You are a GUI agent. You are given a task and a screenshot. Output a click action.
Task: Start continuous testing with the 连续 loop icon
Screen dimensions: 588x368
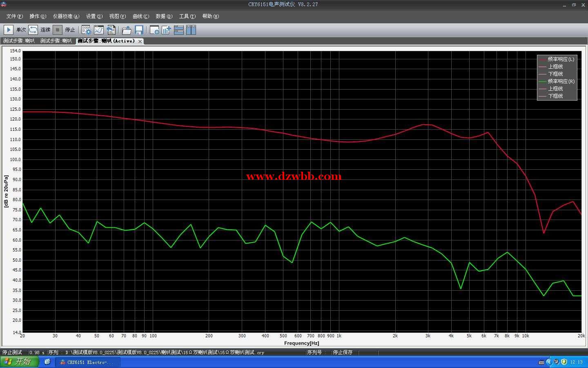33,30
